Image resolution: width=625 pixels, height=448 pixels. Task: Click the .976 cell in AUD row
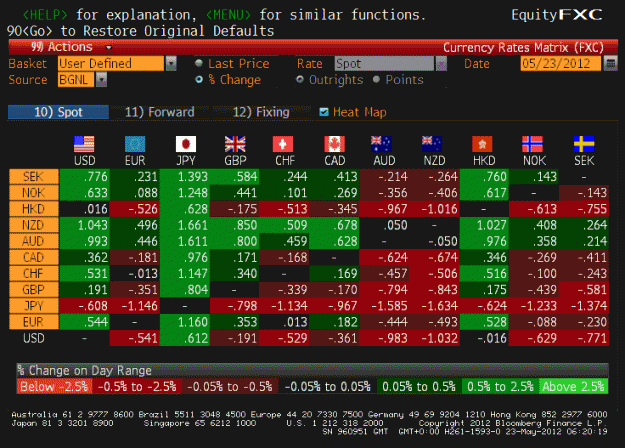pos(484,241)
